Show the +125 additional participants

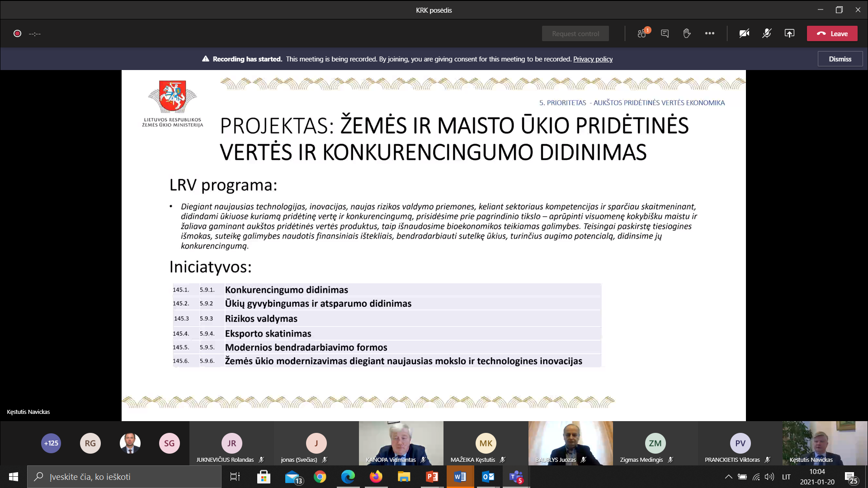(51, 443)
